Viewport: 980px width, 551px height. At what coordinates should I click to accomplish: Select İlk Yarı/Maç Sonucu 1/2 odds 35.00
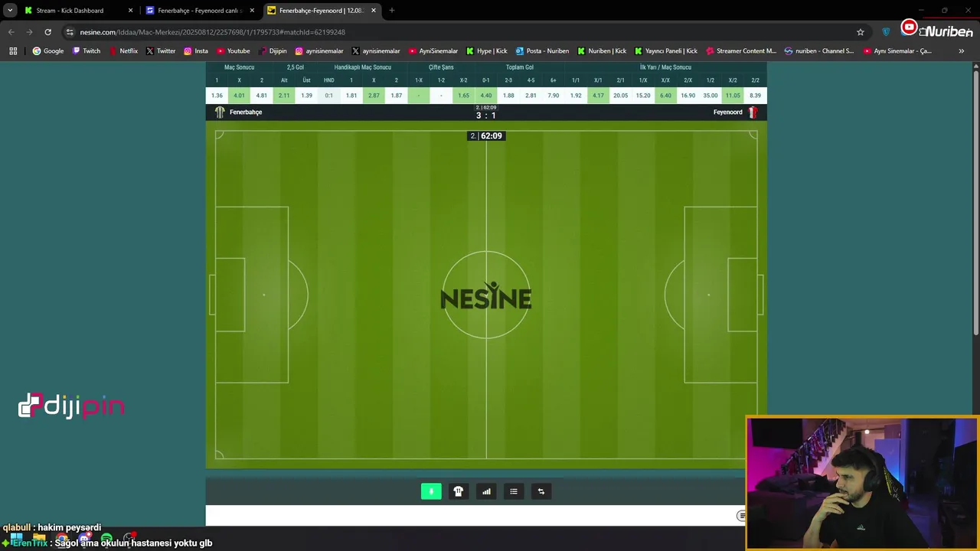pyautogui.click(x=710, y=96)
